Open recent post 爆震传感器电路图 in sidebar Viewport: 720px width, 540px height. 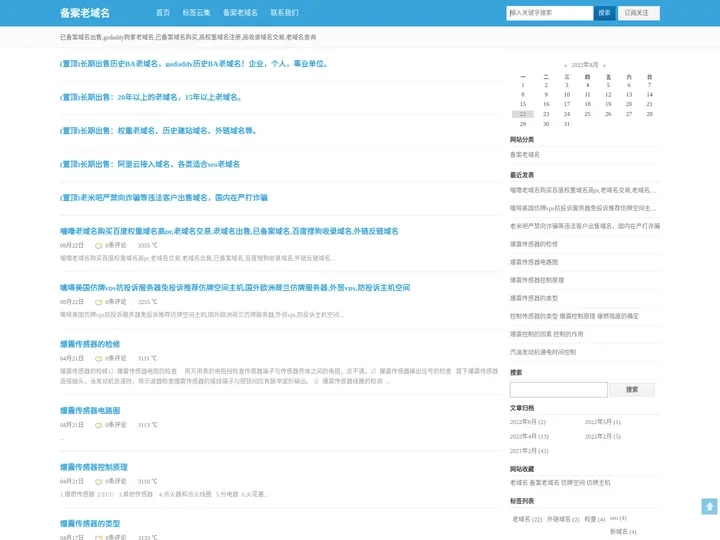(534, 262)
